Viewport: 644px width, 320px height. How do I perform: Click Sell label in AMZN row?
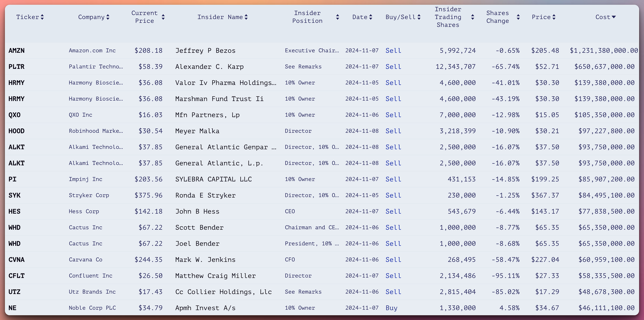[x=393, y=51]
